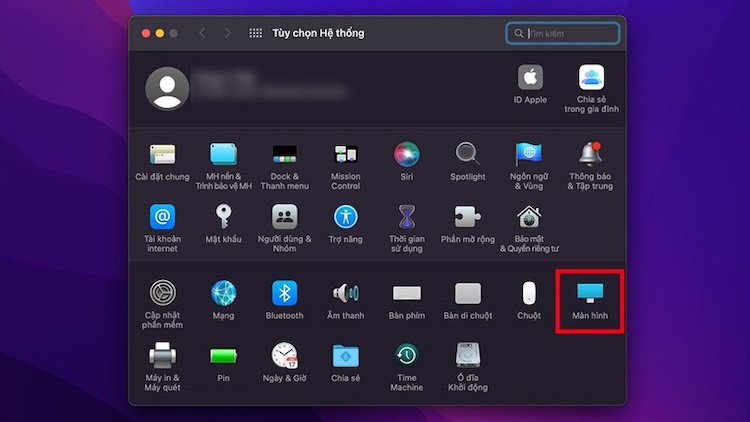Screen dimensions: 750x422
Task: Click the show-all grid button
Action: coord(255,33)
